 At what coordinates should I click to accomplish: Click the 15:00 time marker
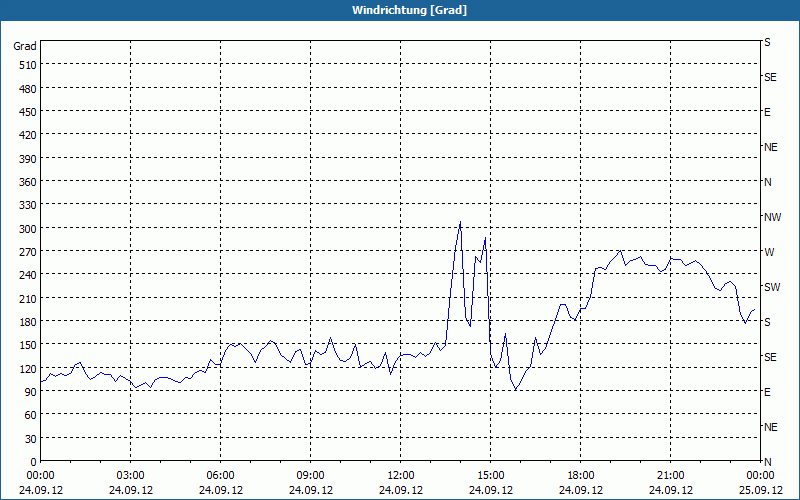(491, 475)
